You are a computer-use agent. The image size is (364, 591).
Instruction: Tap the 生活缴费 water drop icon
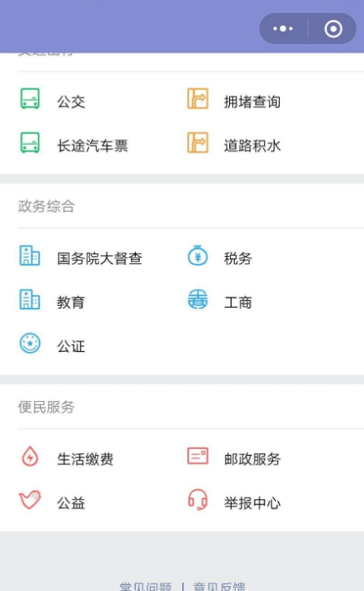tap(30, 456)
